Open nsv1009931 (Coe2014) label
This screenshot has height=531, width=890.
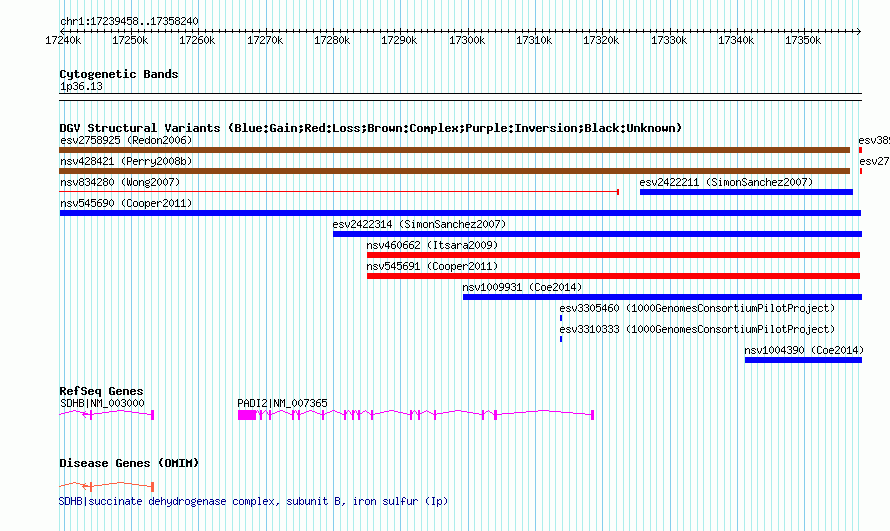(x=522, y=287)
